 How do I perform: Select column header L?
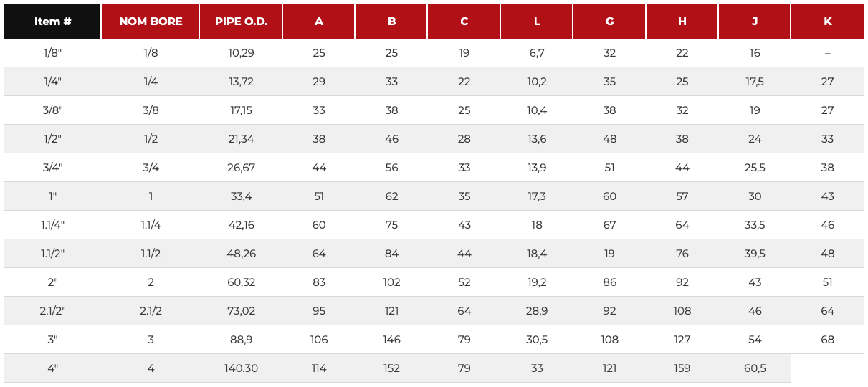[x=537, y=21]
